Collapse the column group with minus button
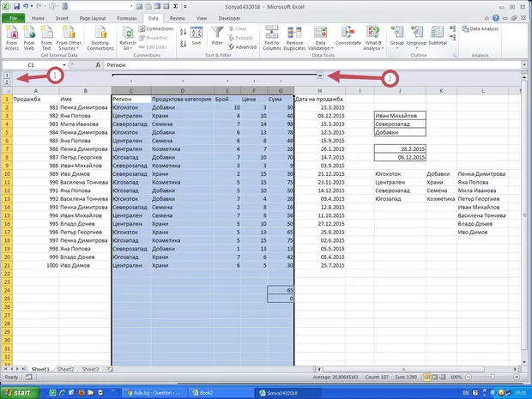 (x=319, y=77)
